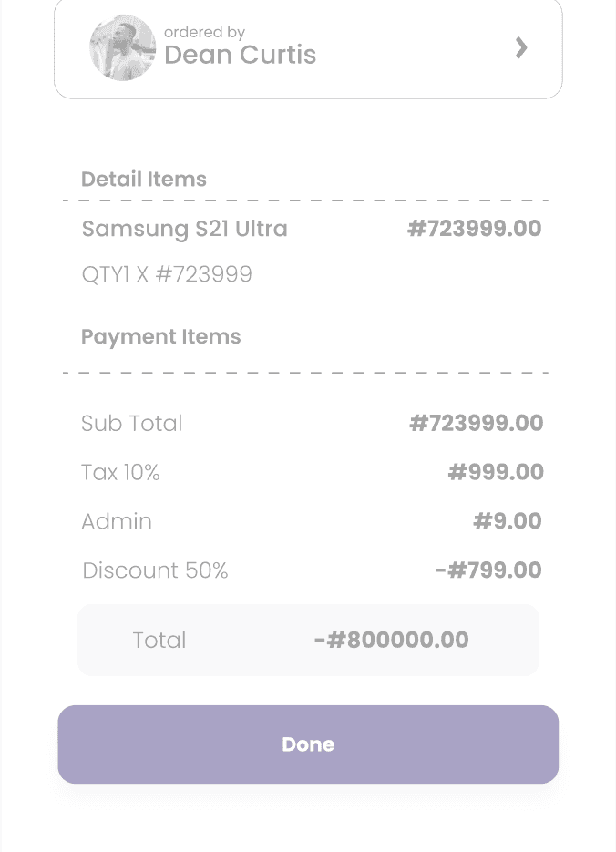Select the discount amount -#799.00

(x=488, y=571)
